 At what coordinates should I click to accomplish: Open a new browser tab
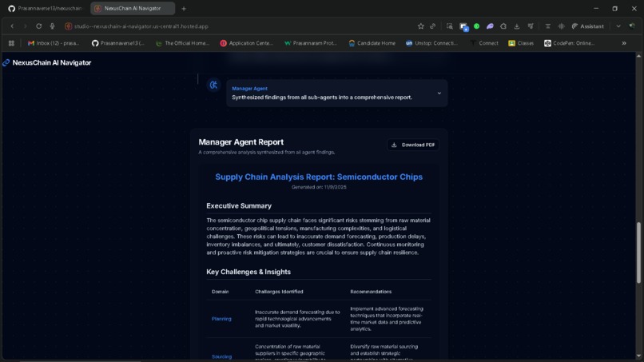click(x=184, y=9)
